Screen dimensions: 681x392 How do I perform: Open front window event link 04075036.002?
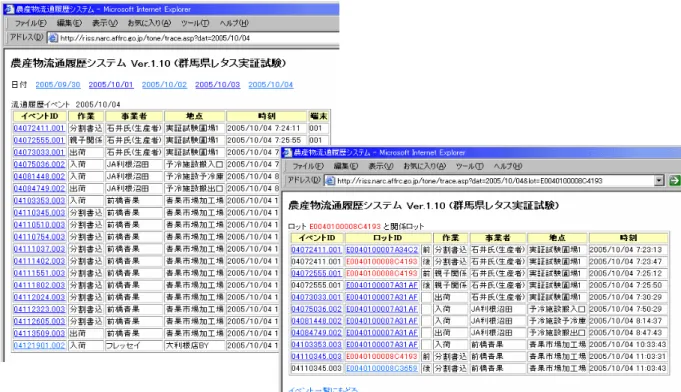316,309
